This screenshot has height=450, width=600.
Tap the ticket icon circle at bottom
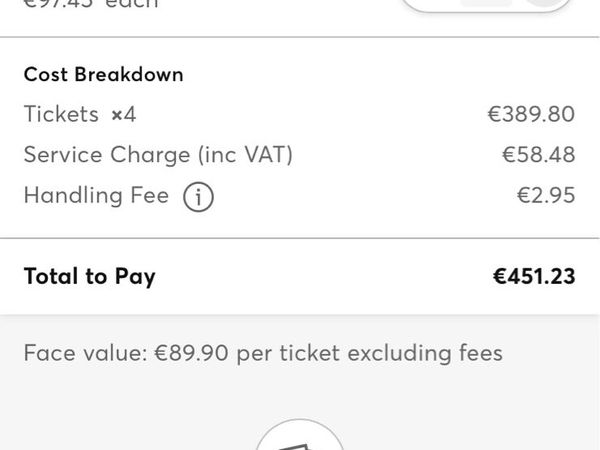click(300, 435)
